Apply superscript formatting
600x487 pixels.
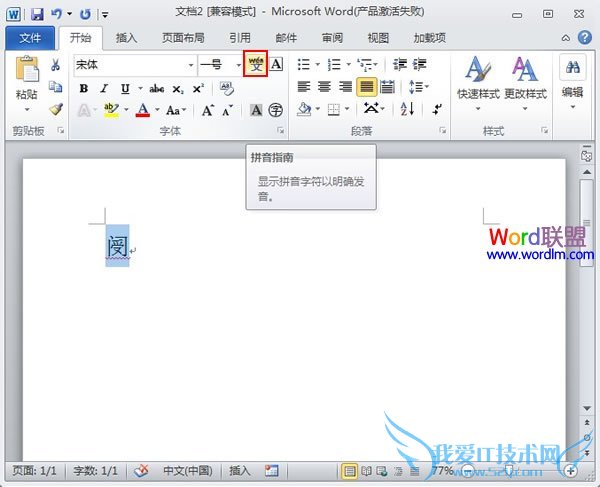coord(198,89)
